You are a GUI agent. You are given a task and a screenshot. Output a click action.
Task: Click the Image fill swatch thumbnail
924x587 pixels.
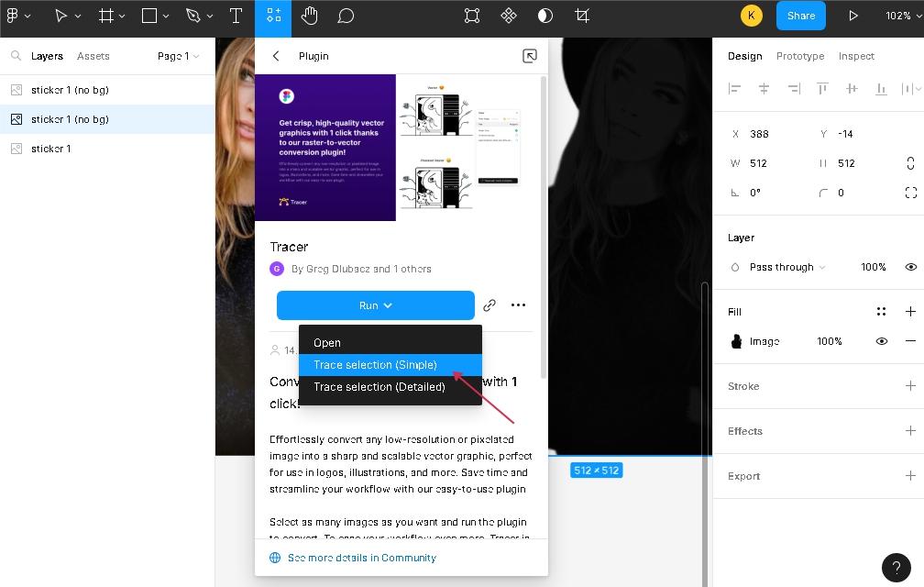click(x=736, y=341)
